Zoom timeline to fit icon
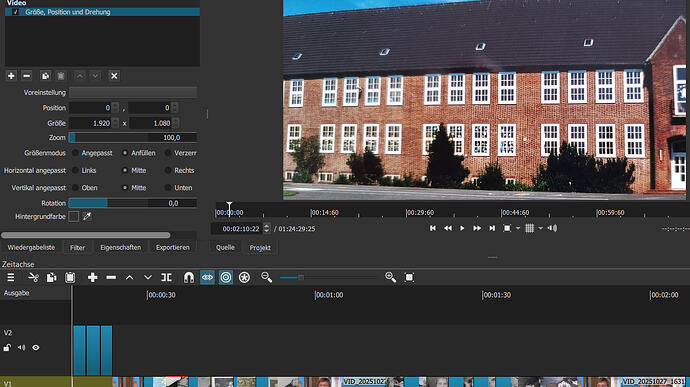The width and height of the screenshot is (690, 387). coord(409,277)
